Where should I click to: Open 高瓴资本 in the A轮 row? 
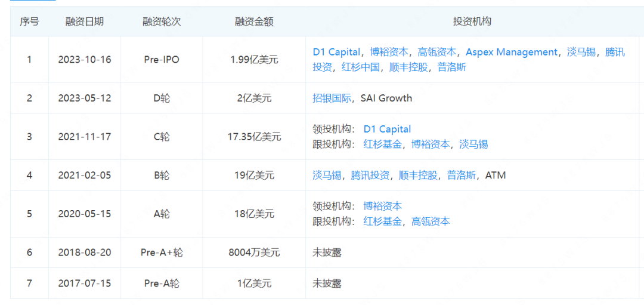tap(431, 222)
